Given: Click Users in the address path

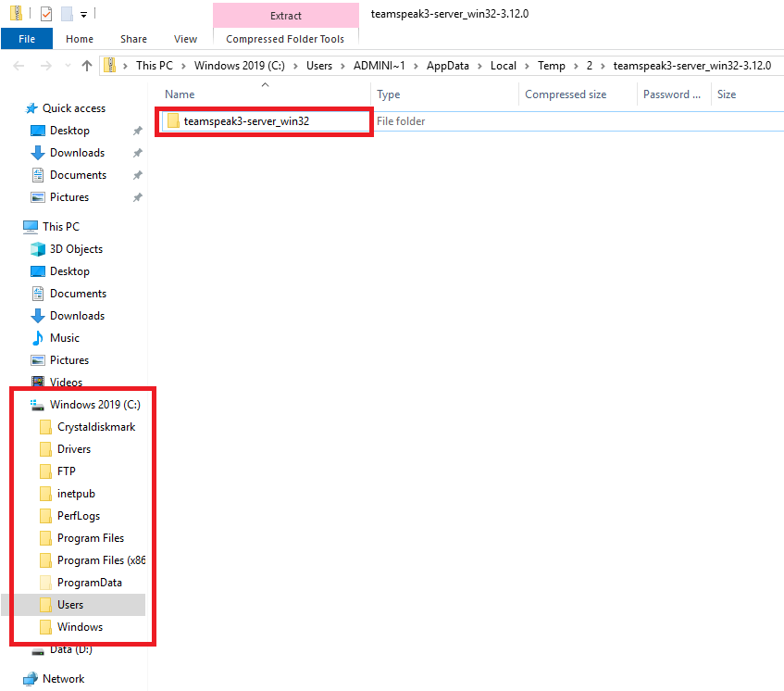Looking at the screenshot, I should point(319,66).
